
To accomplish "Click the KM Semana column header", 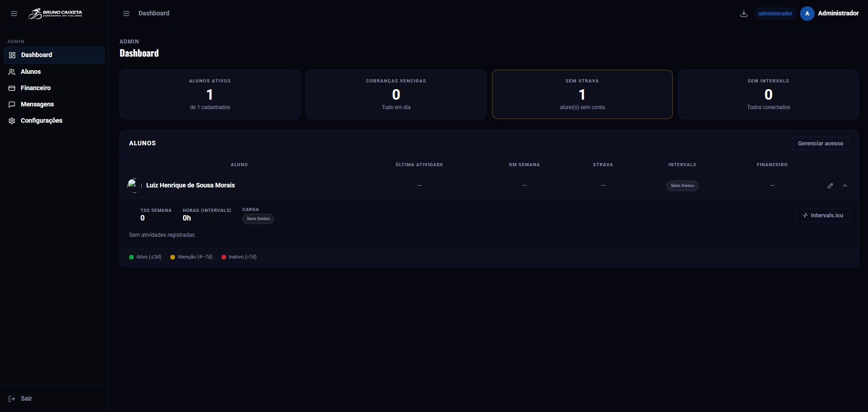I will click(x=525, y=165).
